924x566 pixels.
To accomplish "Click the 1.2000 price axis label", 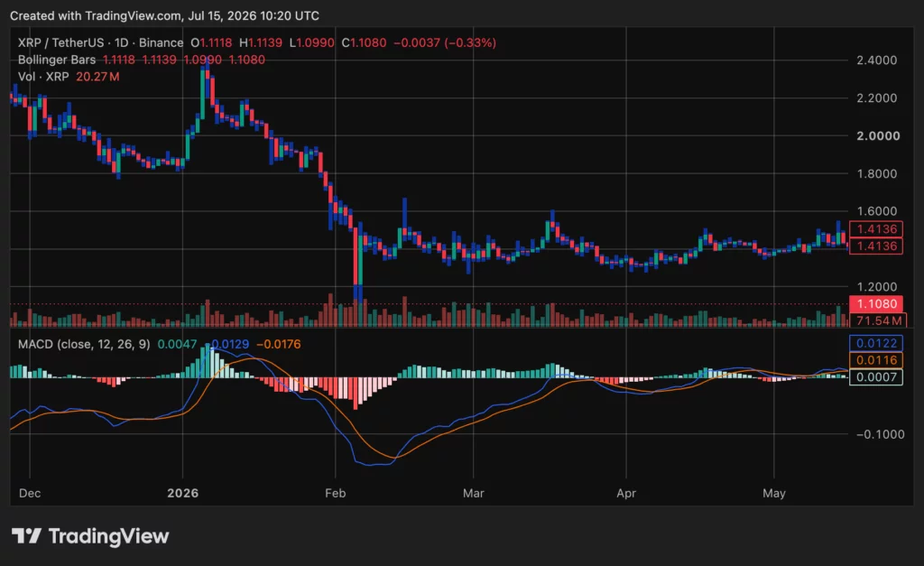I will click(876, 286).
